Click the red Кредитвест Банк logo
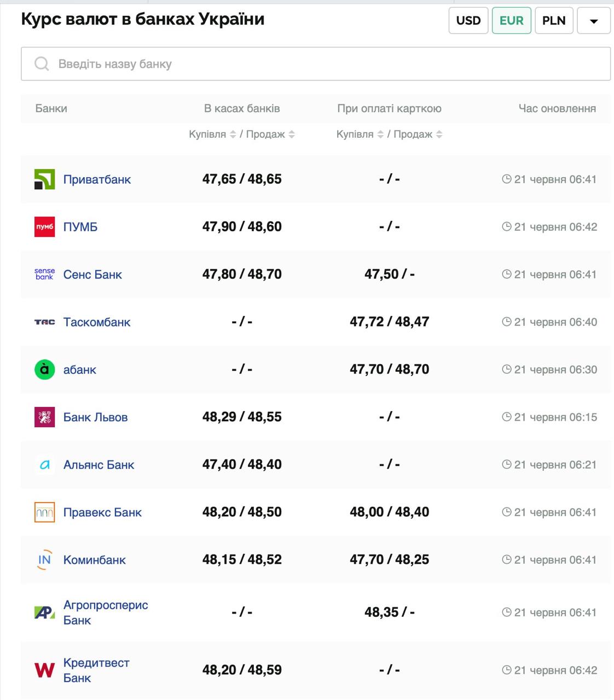The height and width of the screenshot is (700, 614). 44,670
